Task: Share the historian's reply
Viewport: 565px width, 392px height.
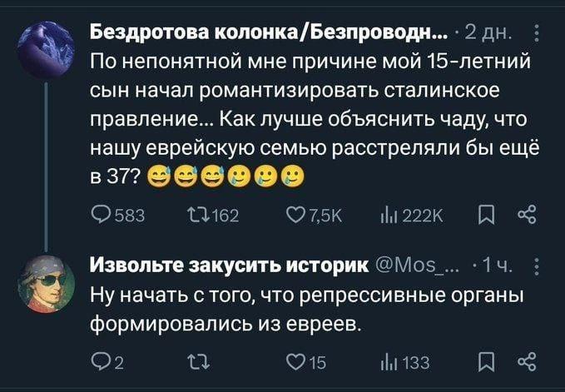Action: pos(526,360)
